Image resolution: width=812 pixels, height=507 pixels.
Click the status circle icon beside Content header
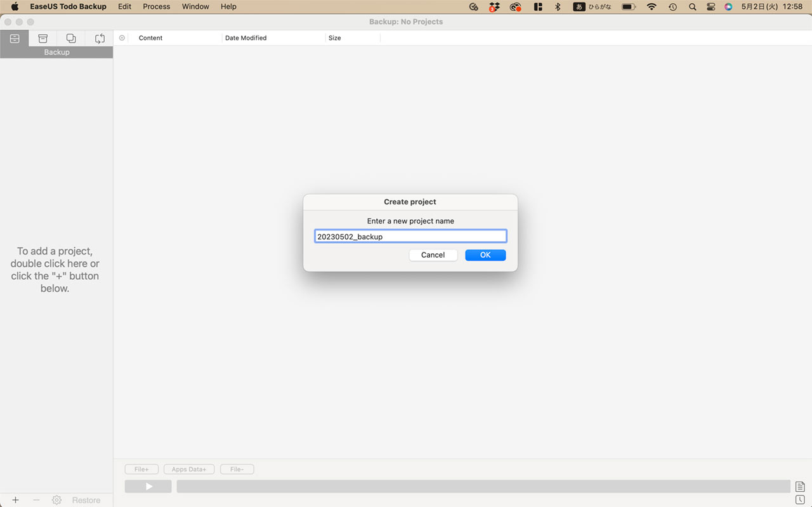coord(121,37)
